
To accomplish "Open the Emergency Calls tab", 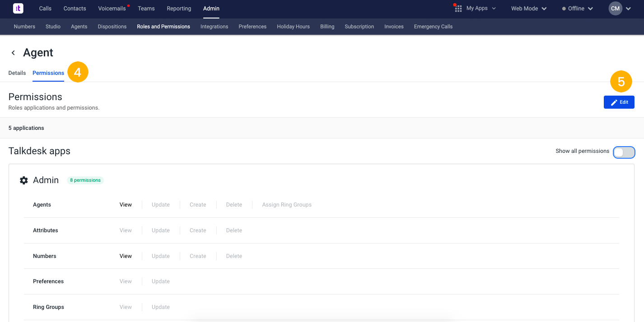I will 433,27.
